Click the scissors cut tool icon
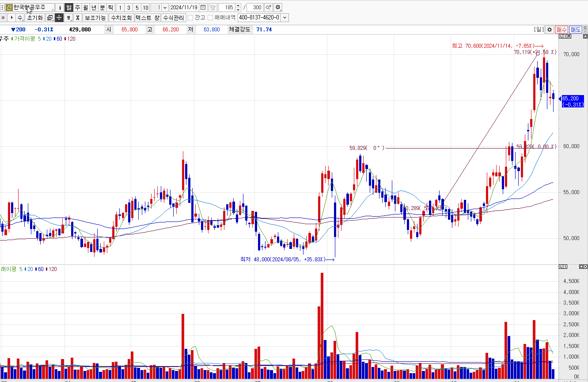Image resolution: width=588 pixels, height=382 pixels. [x=77, y=18]
